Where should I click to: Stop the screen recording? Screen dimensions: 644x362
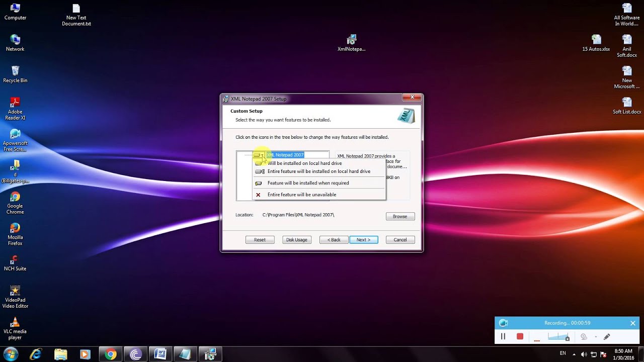coord(520,336)
